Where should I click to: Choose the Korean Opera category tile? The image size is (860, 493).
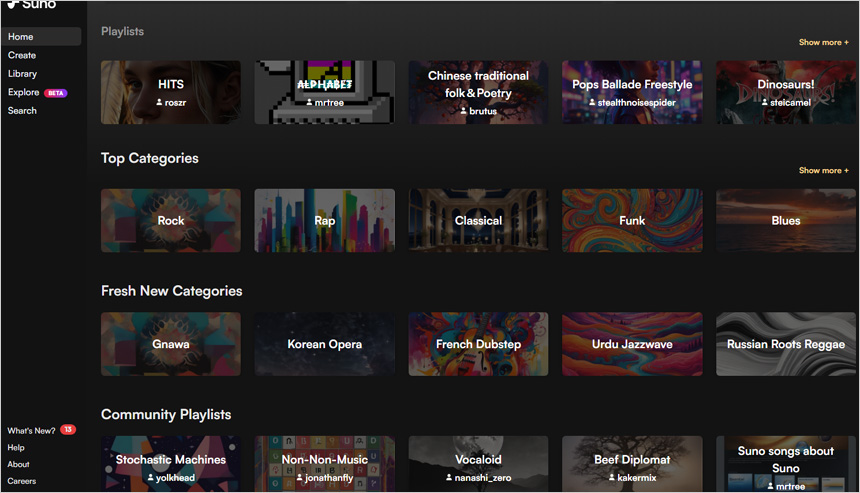tap(324, 344)
